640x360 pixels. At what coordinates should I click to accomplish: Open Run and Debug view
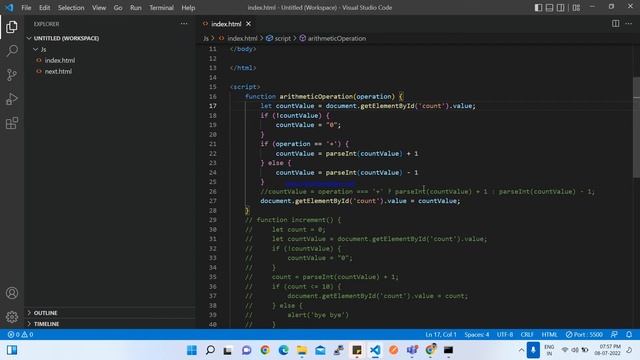coord(12,99)
